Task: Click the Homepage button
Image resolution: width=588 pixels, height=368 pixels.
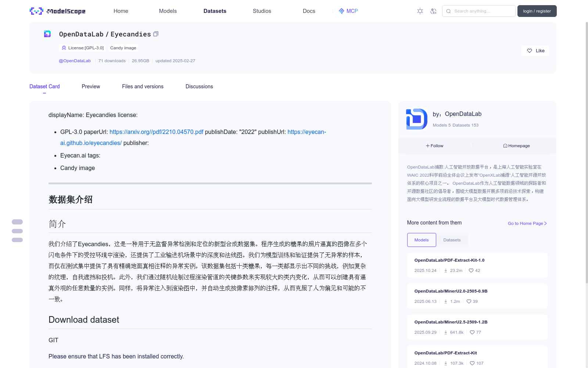Action: point(517,146)
